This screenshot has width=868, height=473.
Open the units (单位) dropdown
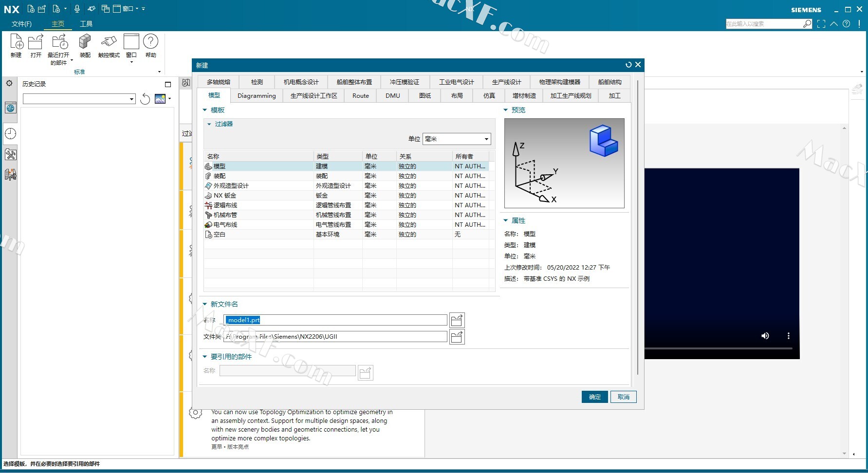457,139
